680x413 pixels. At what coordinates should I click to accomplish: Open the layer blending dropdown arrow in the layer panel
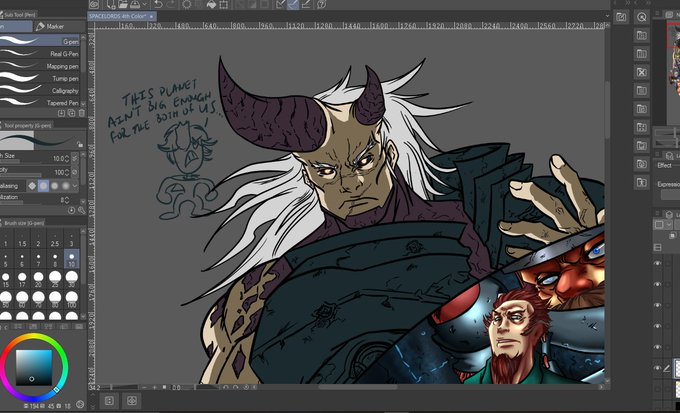669,225
